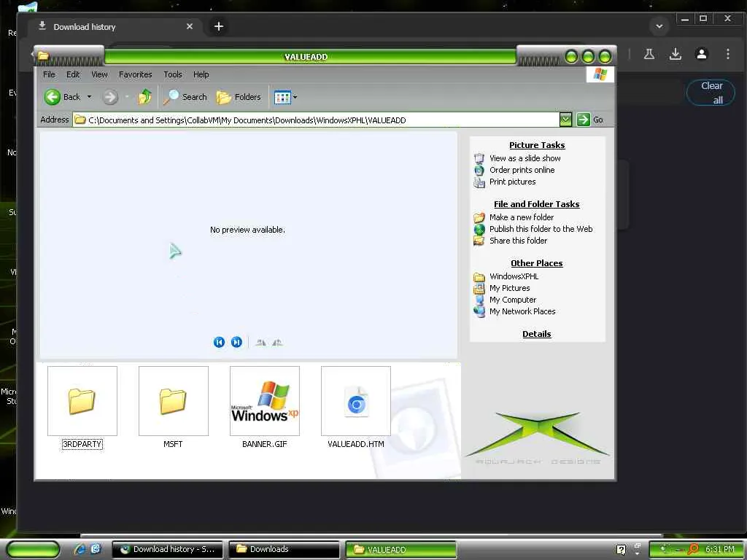
Task: Show next image in filmstrip
Action: tap(236, 342)
